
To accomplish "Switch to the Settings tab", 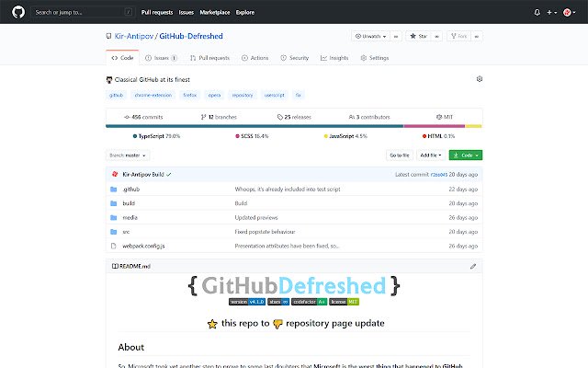I will (x=375, y=58).
